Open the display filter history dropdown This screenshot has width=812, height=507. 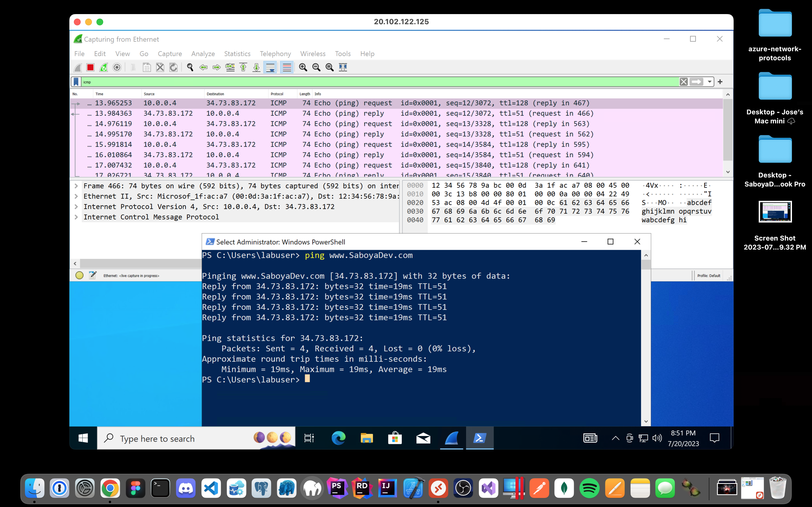click(x=709, y=82)
